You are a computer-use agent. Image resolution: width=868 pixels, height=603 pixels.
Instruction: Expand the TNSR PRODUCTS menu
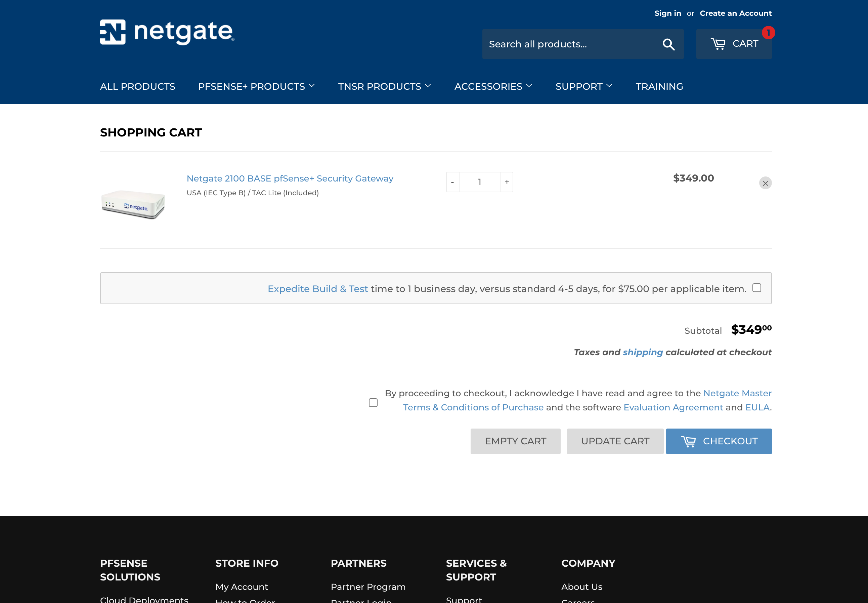tap(384, 86)
